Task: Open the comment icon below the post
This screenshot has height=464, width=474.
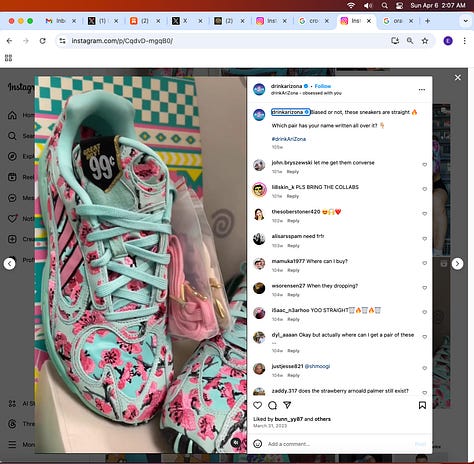Action: click(x=272, y=405)
